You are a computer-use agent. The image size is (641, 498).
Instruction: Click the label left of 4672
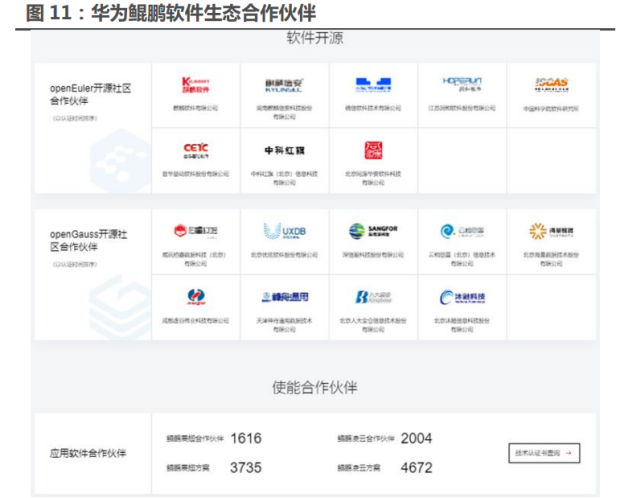click(359, 468)
